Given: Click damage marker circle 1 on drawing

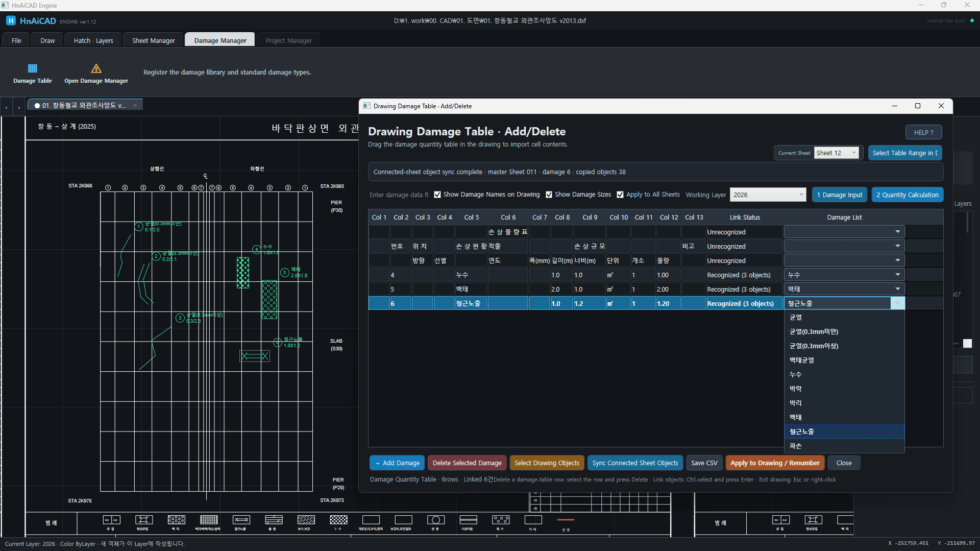Looking at the screenshot, I should point(139,227).
